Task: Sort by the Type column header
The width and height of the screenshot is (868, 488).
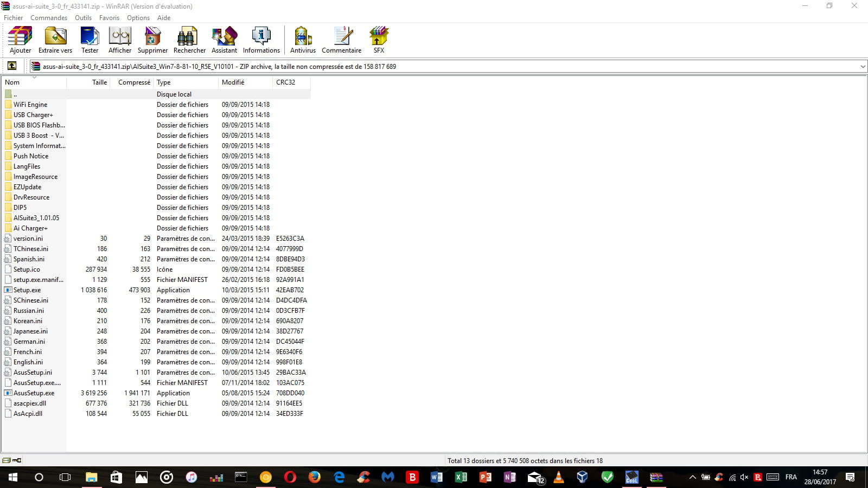Action: 186,82
